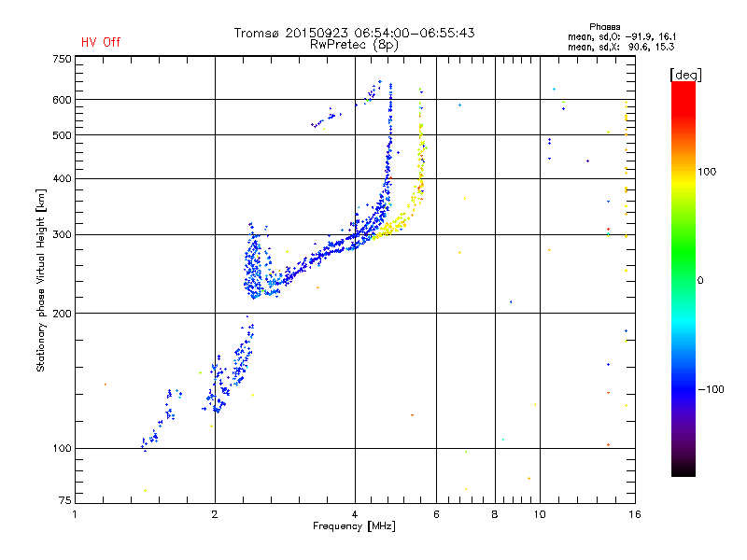Click the colorbar "100" tick label
The width and height of the screenshot is (747, 560).
[x=707, y=172]
